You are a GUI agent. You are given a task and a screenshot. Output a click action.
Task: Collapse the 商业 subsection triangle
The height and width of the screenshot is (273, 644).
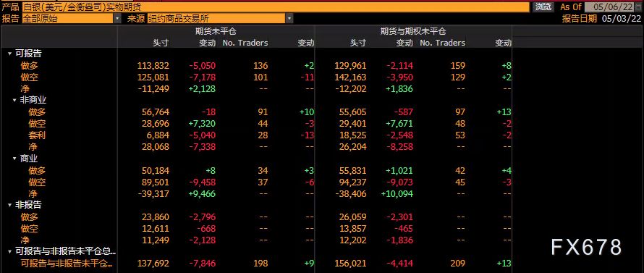[14, 159]
